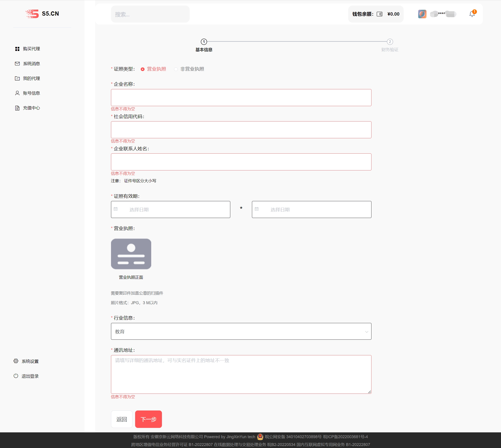Click the 账号信息 person icon

(x=17, y=93)
